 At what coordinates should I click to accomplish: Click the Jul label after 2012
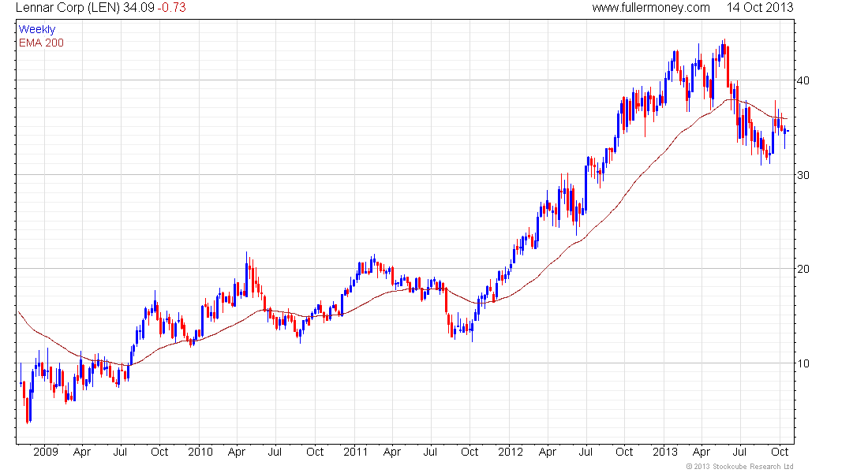[586, 452]
